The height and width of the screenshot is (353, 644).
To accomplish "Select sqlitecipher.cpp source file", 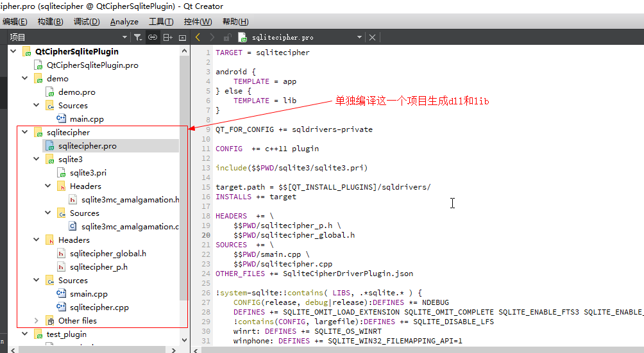I will coord(99,308).
